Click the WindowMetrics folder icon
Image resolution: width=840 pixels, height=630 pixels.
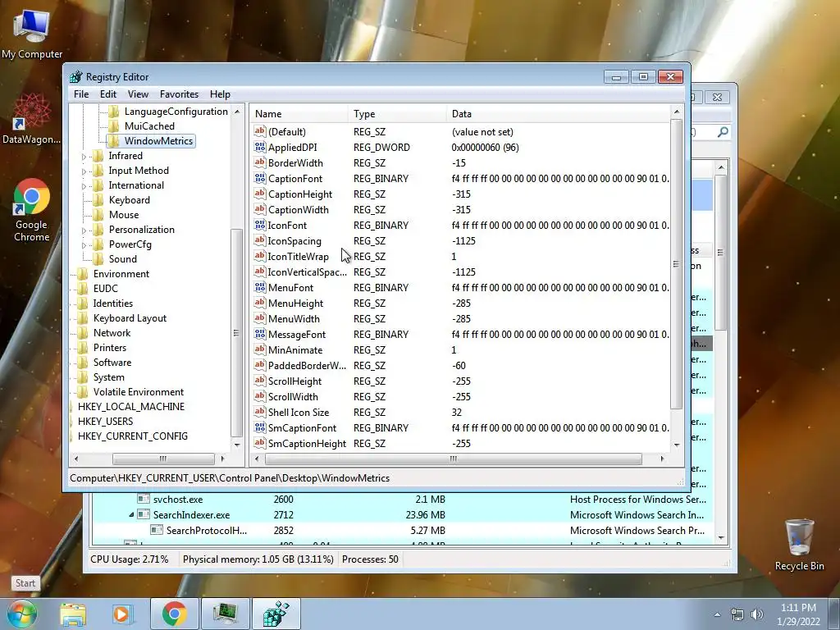pos(113,141)
